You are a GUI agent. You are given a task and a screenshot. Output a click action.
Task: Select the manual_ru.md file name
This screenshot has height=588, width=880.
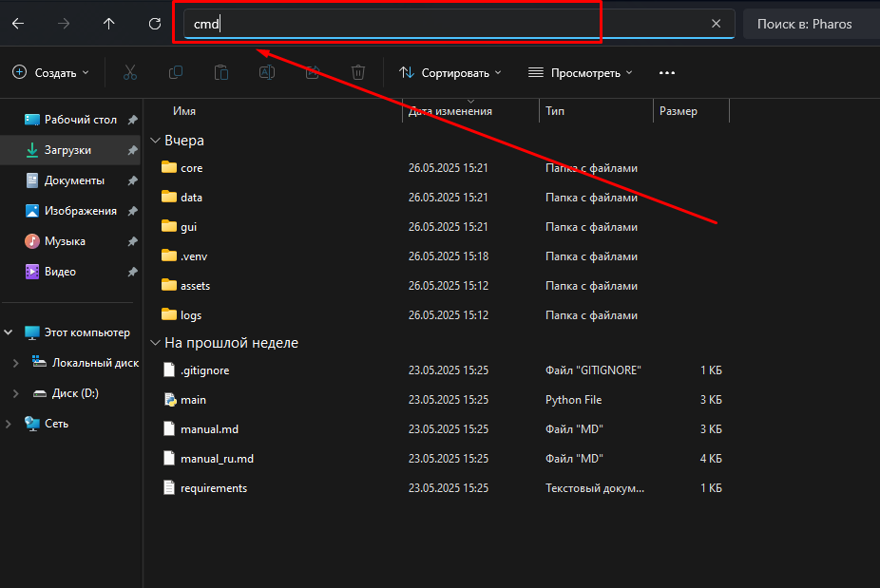[218, 459]
